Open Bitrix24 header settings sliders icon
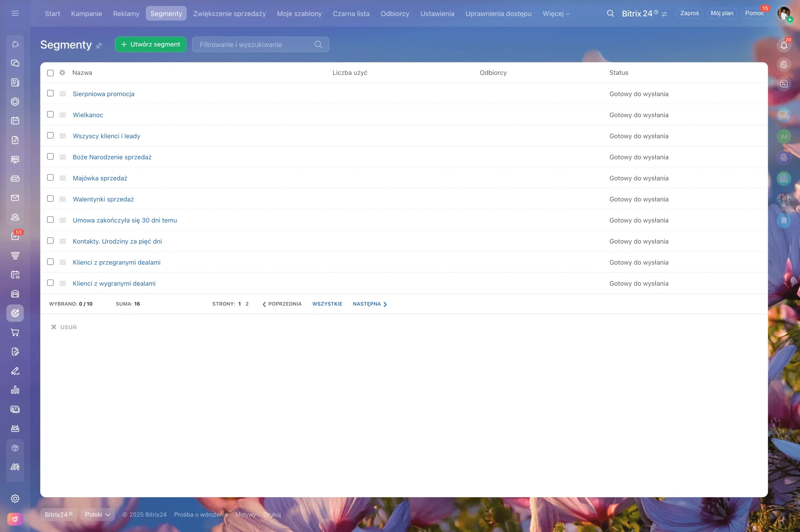The height and width of the screenshot is (532, 800). [664, 14]
